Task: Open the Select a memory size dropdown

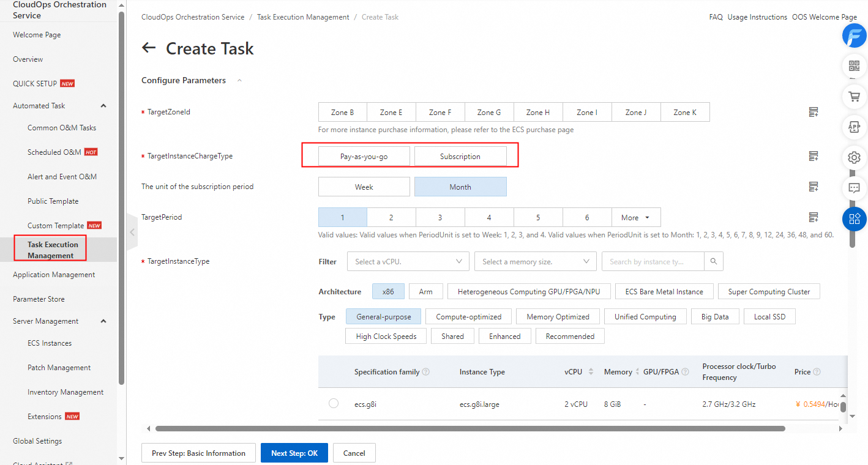Action: click(536, 261)
